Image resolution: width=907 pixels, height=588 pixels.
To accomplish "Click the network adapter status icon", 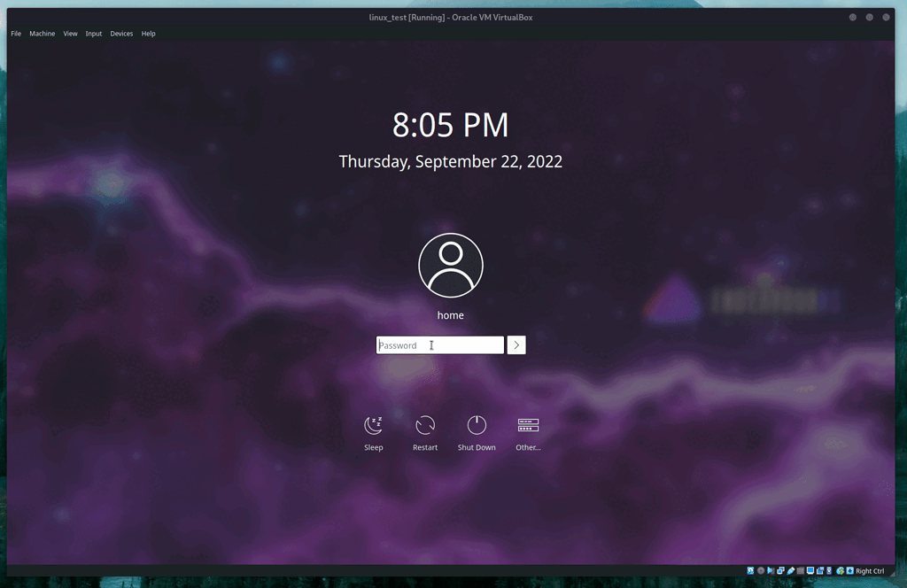I will click(x=779, y=570).
